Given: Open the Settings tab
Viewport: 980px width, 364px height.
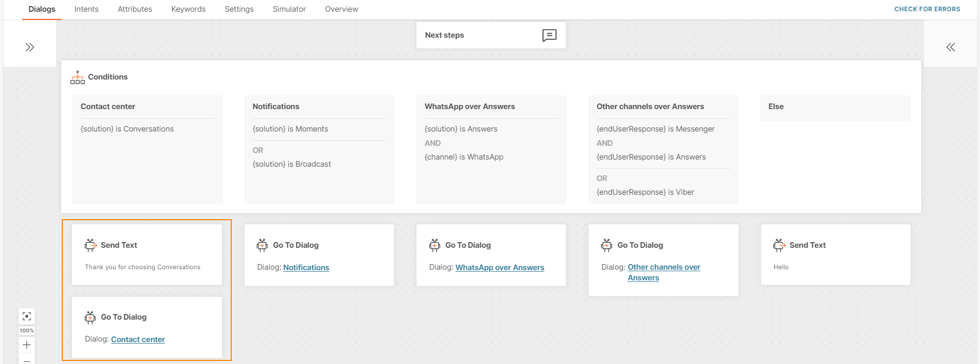Looking at the screenshot, I should coord(239,9).
